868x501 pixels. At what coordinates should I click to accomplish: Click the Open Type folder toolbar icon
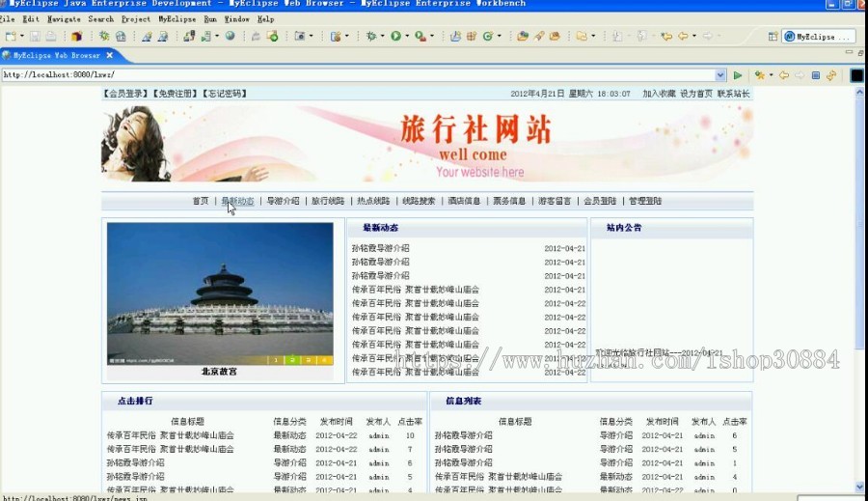click(523, 37)
